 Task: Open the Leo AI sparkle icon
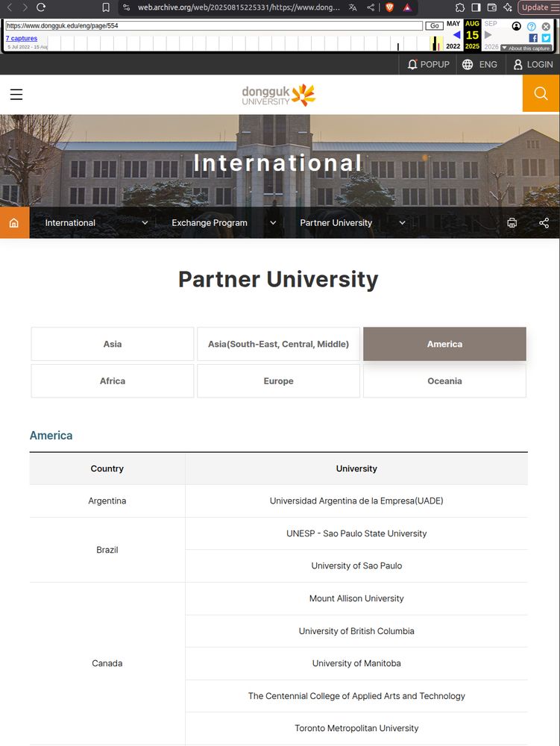[x=508, y=7]
